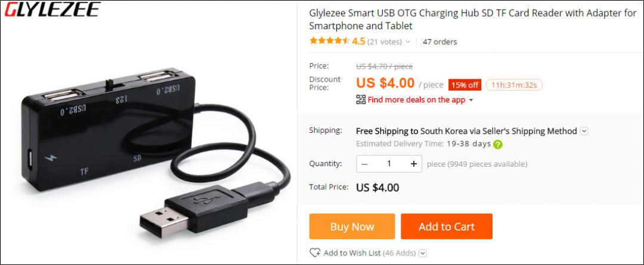Click the green delivery time help icon
The height and width of the screenshot is (265, 644).
pos(498,144)
